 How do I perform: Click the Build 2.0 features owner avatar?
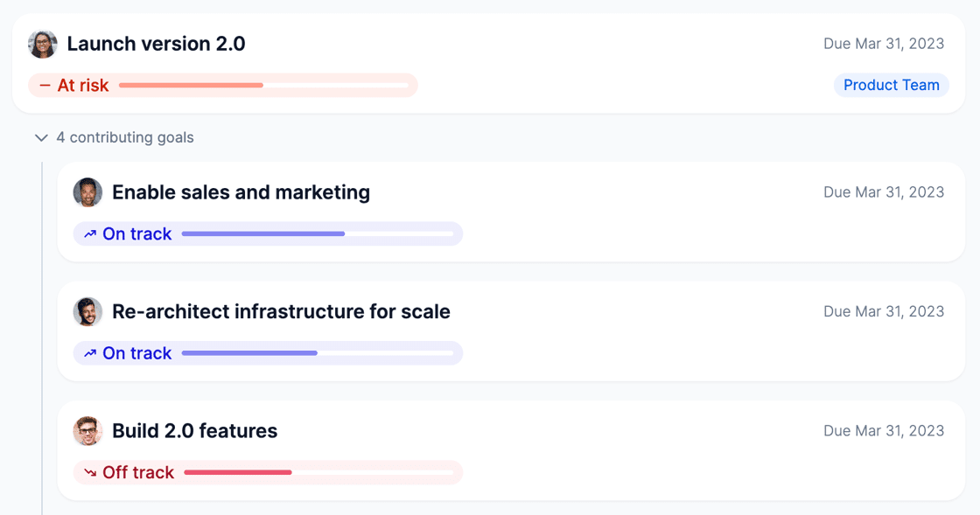pos(87,431)
